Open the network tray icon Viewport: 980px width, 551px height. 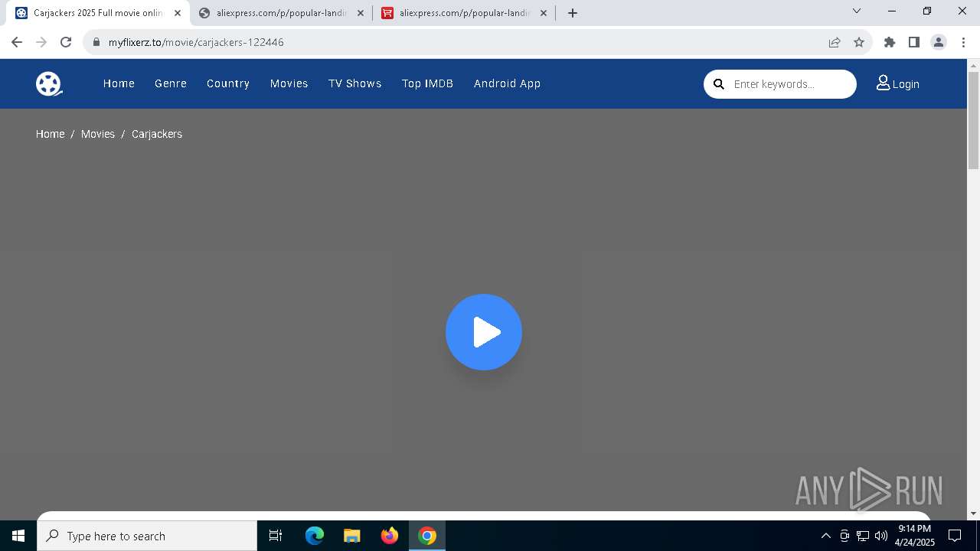pos(863,536)
